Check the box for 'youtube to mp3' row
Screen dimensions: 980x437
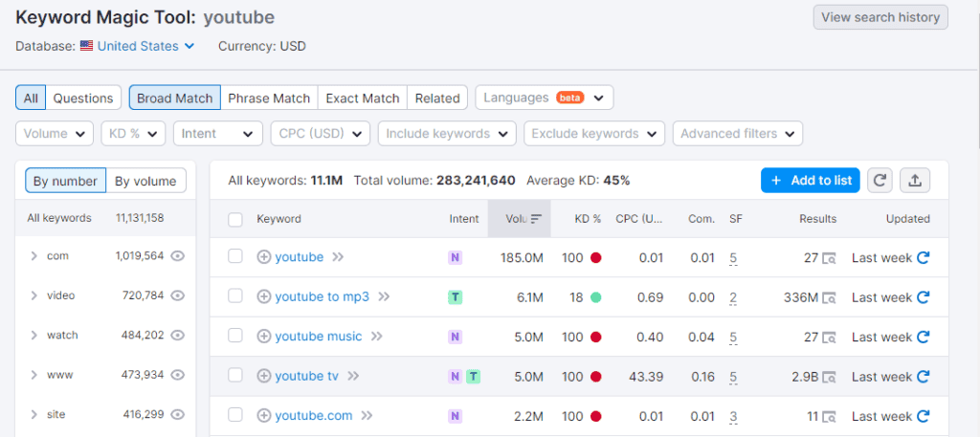pyautogui.click(x=235, y=295)
